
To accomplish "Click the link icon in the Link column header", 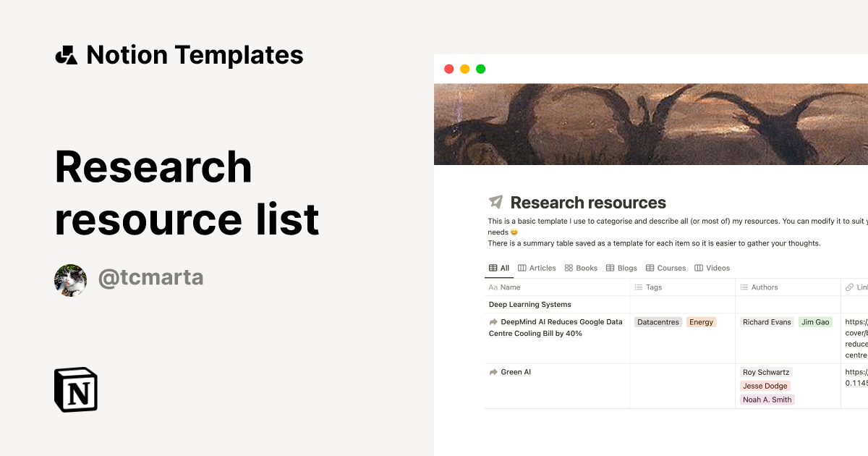I will (x=850, y=287).
